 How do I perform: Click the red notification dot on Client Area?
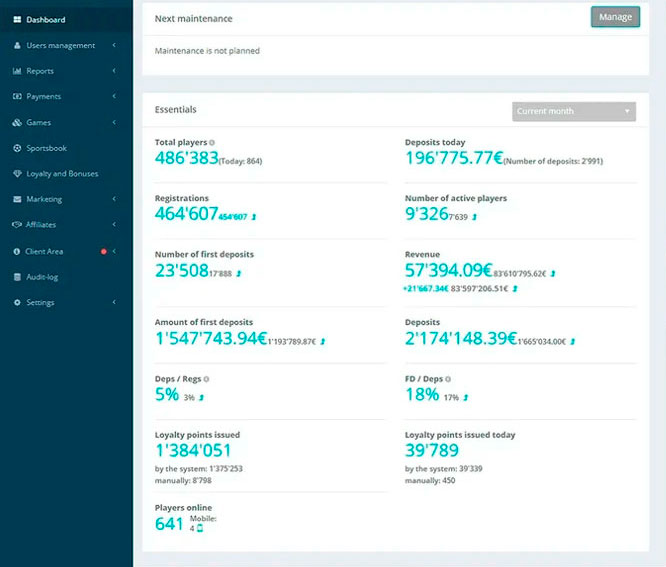click(104, 251)
